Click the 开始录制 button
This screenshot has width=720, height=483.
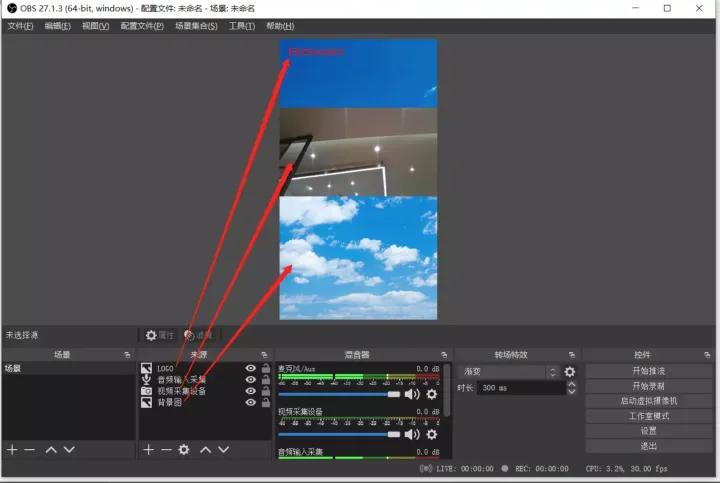[x=648, y=386]
